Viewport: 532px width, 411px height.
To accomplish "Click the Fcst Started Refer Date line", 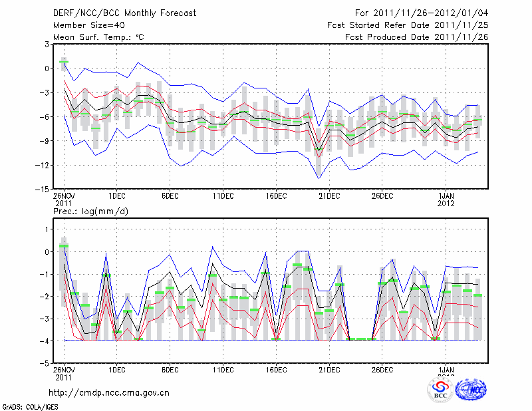I will pos(408,25).
